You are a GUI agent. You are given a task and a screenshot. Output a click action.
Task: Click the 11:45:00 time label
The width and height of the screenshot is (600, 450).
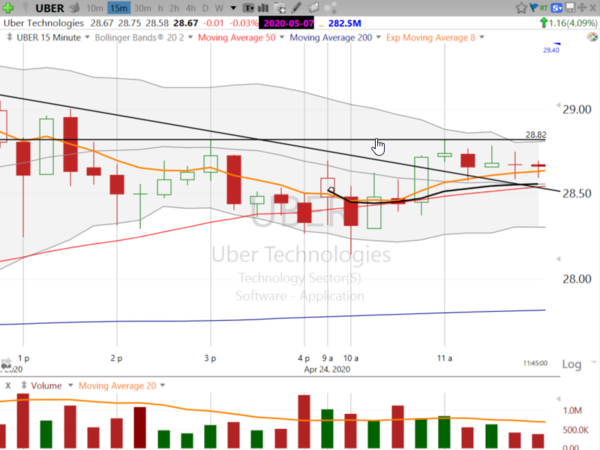(535, 363)
